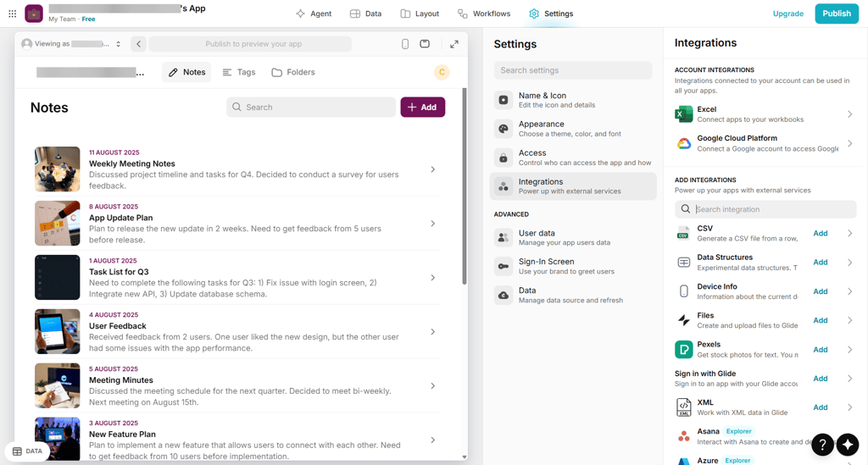Click the Asana logo icon
The image size is (868, 465).
coord(684,436)
